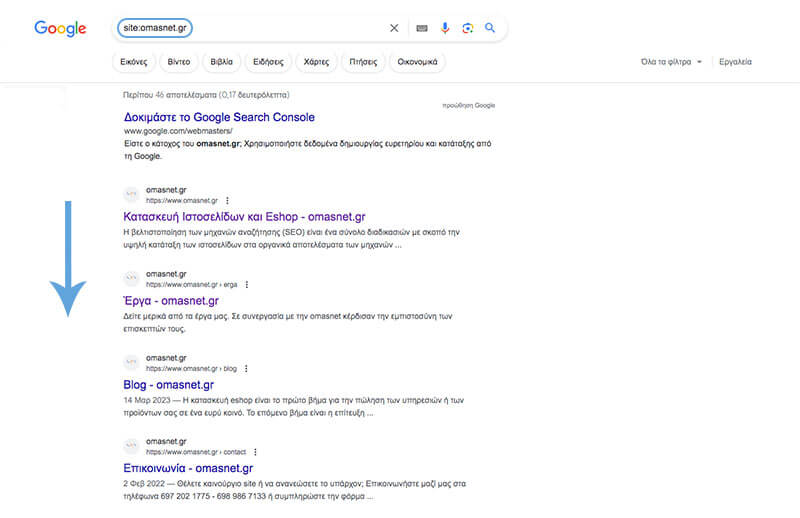This screenshot has height=518, width=800.
Task: Click the www.google.com/webmasters/ URL text
Action: [x=178, y=131]
